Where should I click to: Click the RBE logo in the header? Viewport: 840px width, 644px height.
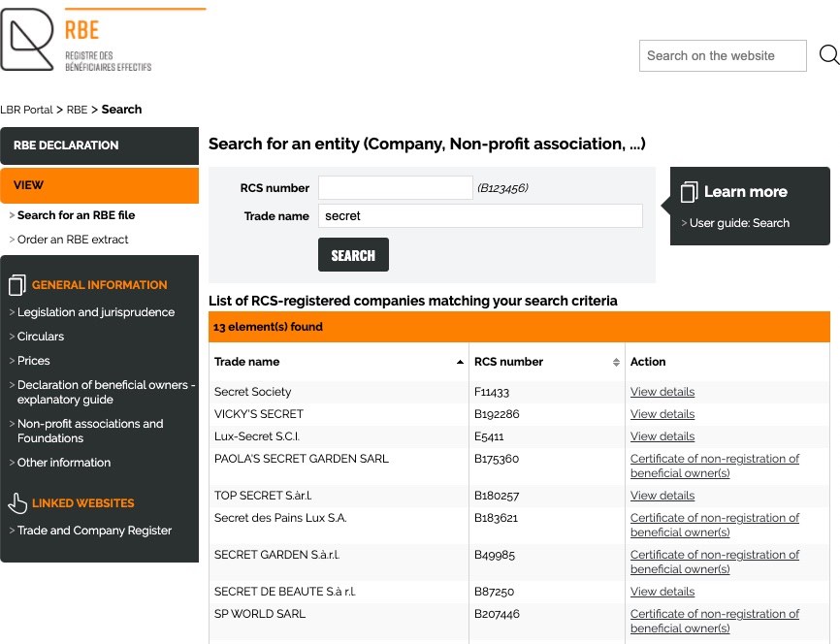78,41
